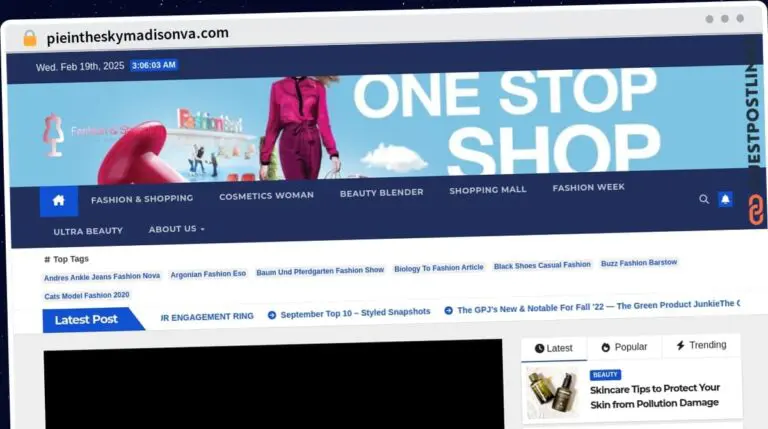Click the date Wed. Feb 19th, 2025
768x429 pixels.
point(80,67)
